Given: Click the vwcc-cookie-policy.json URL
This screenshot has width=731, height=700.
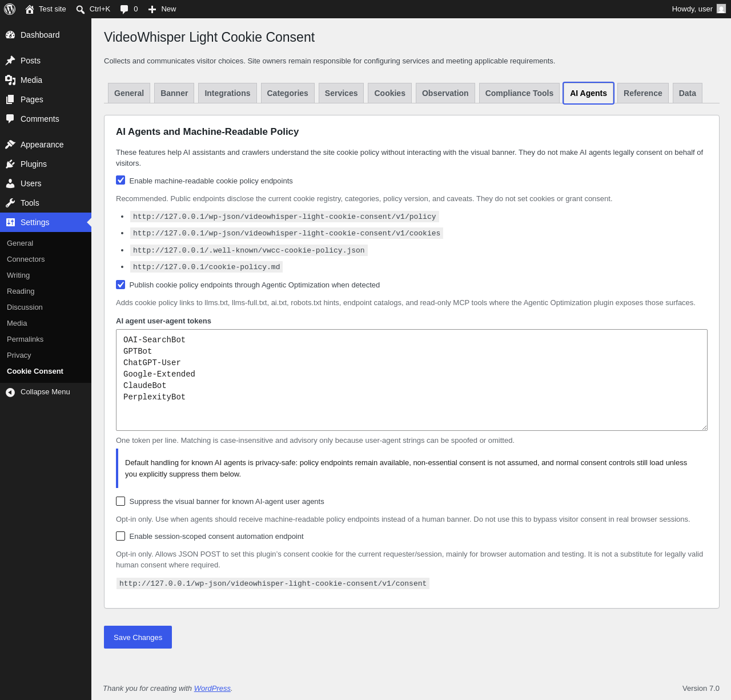Looking at the screenshot, I should [249, 250].
